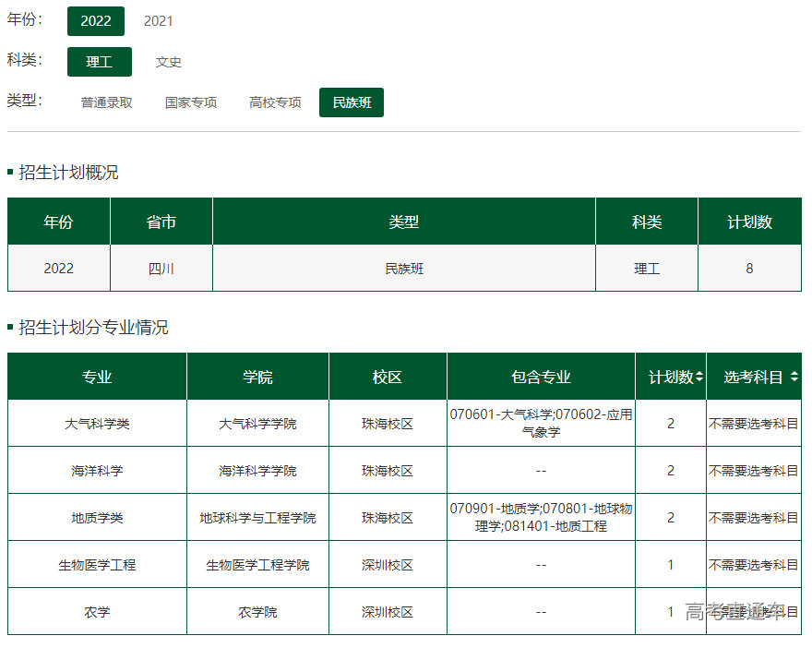
Task: Click the 校区 column header
Action: click(388, 377)
